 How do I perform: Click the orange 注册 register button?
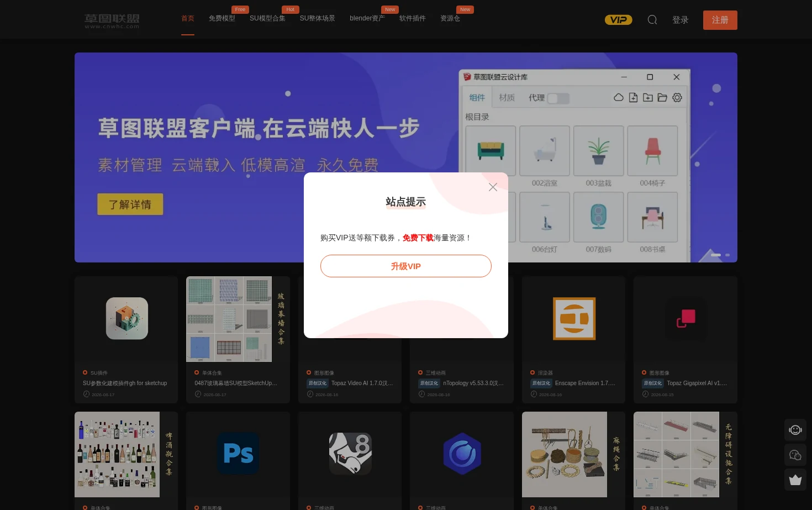click(x=720, y=20)
